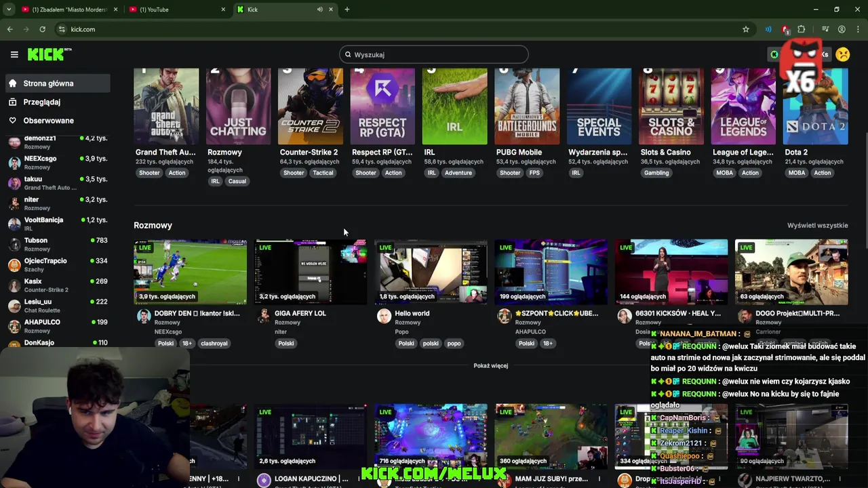Open DOBRY DEN stream thumbnail
Viewport: 868px width, 488px height.
(x=191, y=272)
